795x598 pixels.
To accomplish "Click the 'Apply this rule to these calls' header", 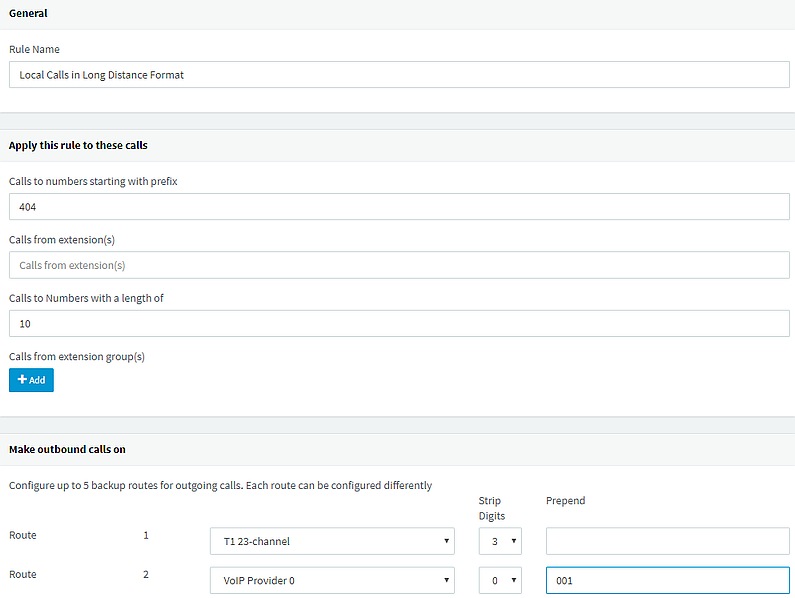I will point(78,145).
